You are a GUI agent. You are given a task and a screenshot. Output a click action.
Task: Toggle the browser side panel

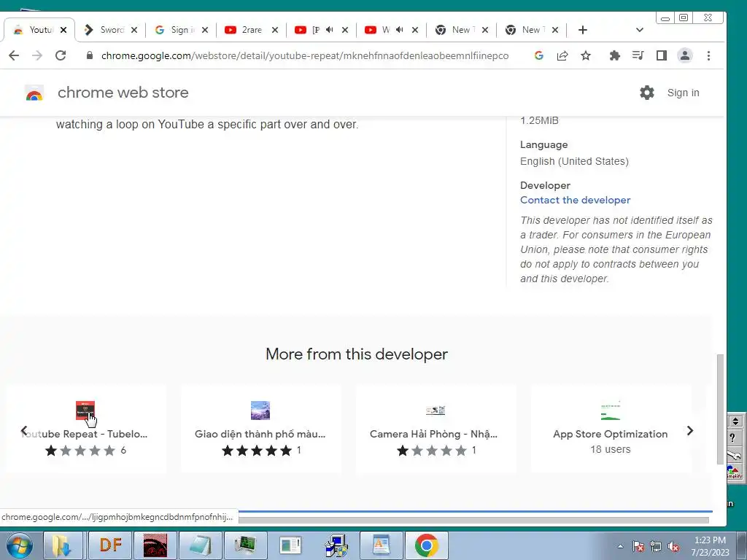[x=661, y=55]
